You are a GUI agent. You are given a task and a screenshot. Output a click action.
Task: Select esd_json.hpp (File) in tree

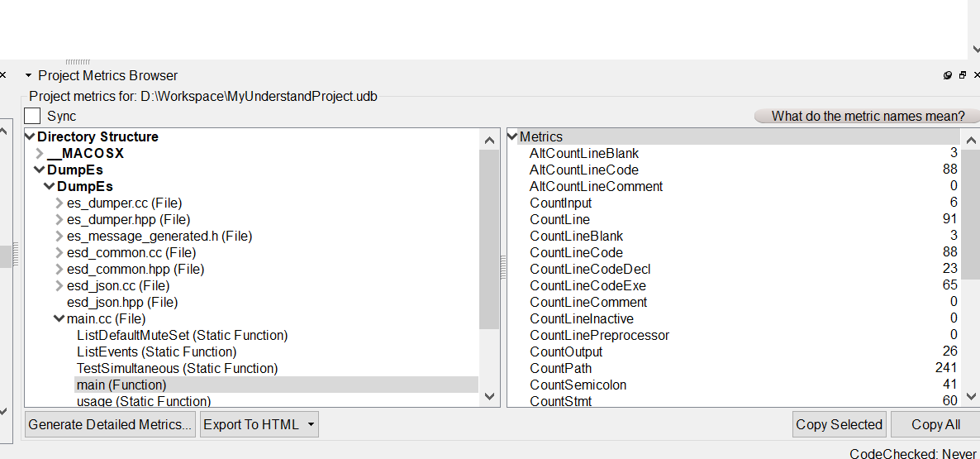point(122,302)
